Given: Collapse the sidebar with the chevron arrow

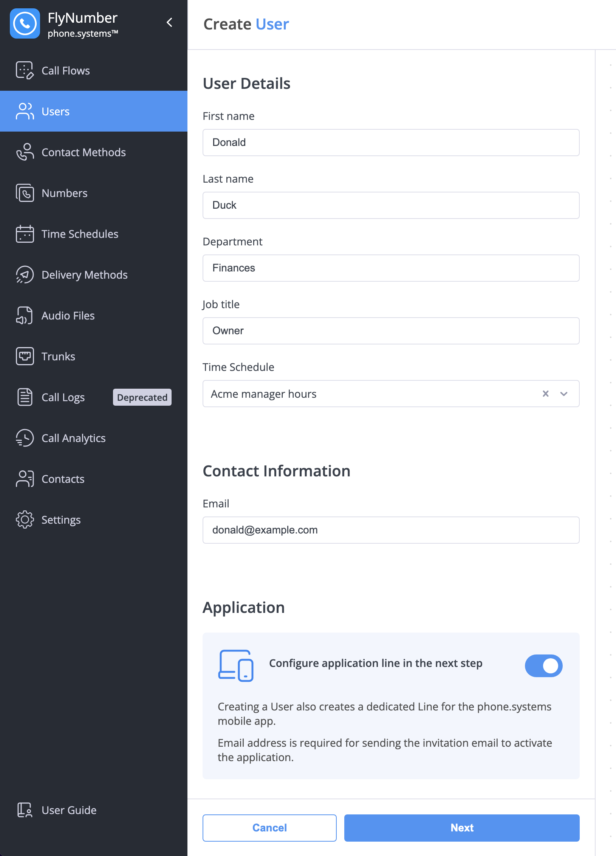Looking at the screenshot, I should pyautogui.click(x=170, y=22).
